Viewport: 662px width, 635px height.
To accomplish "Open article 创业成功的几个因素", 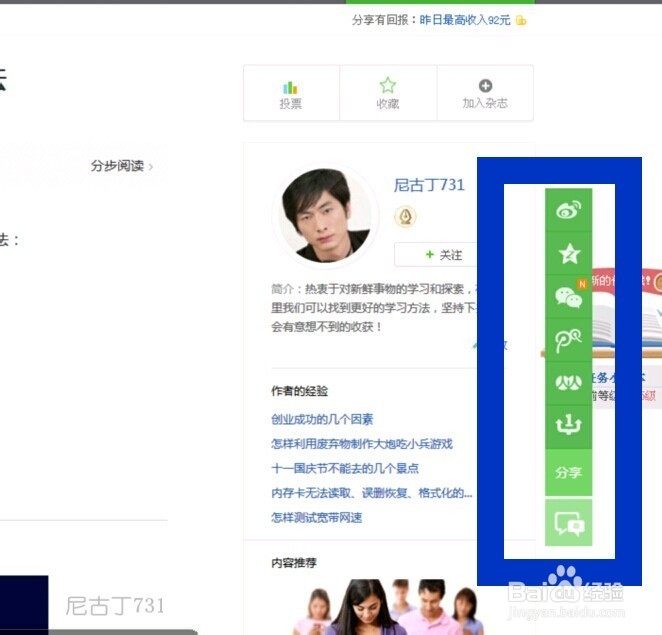I will click(322, 419).
